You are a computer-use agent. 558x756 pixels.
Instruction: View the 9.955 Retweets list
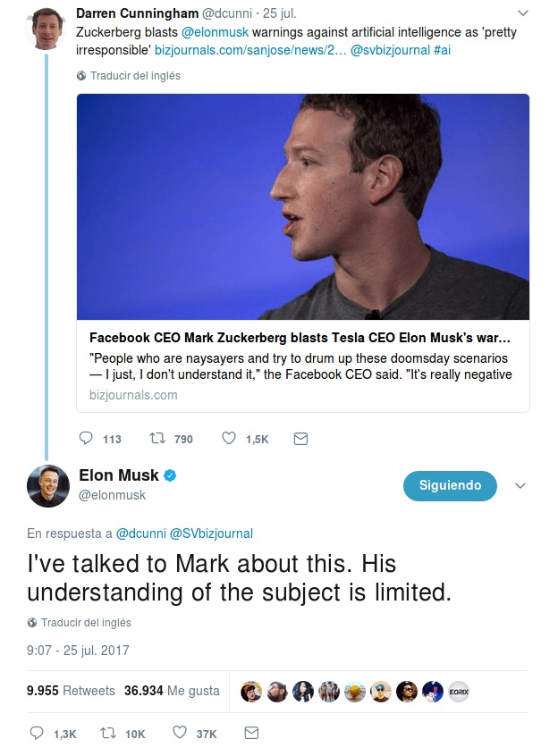(x=71, y=691)
